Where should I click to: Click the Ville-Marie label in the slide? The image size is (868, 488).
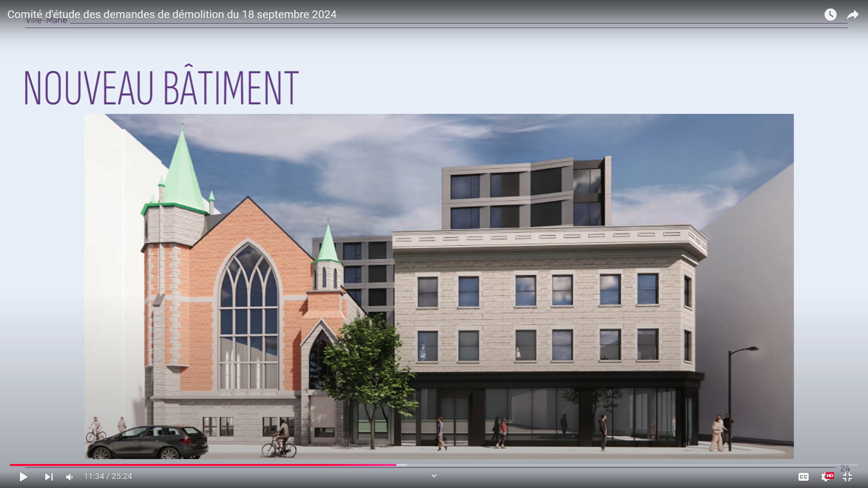tap(47, 21)
